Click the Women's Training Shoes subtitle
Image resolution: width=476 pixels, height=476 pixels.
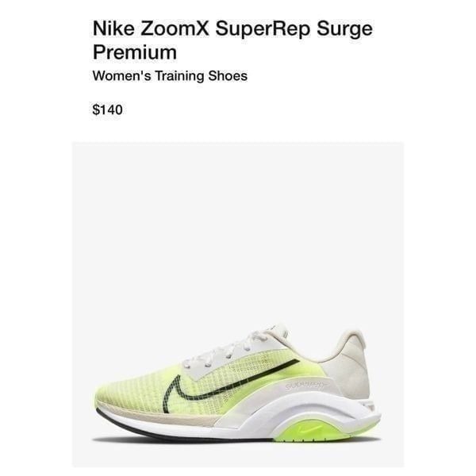click(170, 76)
